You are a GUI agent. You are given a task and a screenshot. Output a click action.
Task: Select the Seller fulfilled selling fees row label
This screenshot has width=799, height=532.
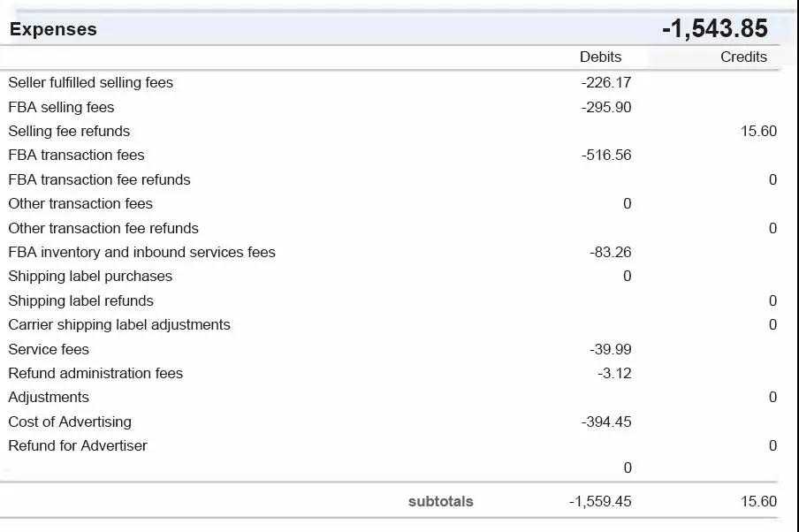pos(90,82)
